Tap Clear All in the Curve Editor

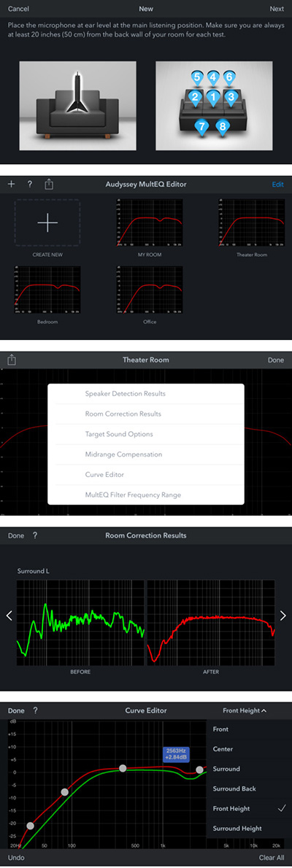pos(272,858)
